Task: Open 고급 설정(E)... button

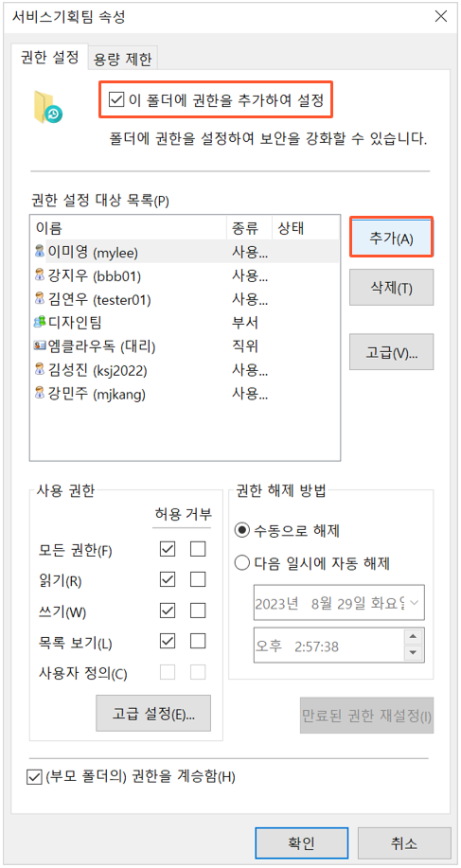Action: pos(153,714)
